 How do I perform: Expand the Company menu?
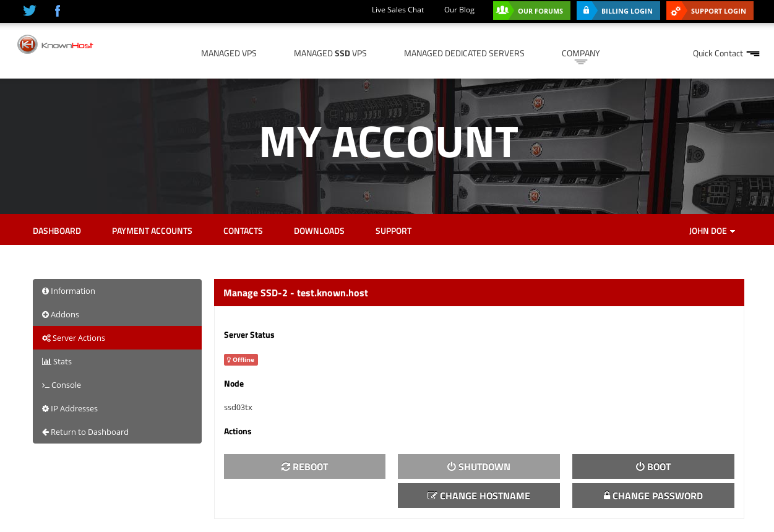(x=580, y=54)
